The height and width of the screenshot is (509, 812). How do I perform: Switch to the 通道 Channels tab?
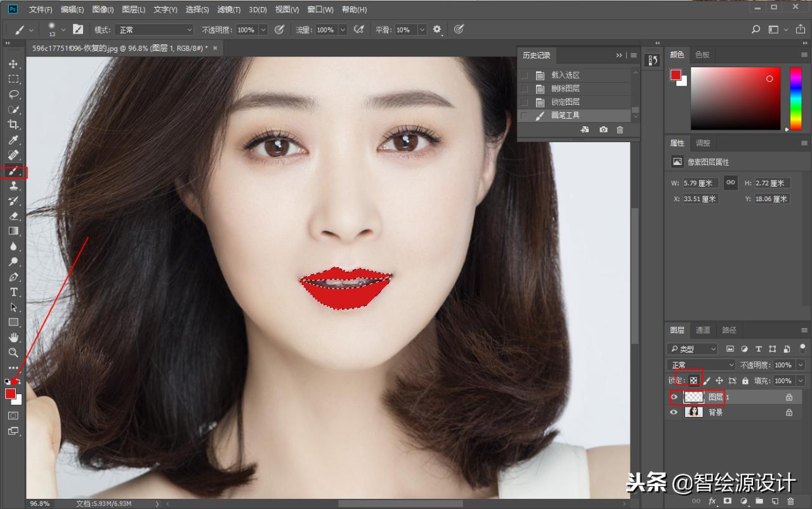703,330
